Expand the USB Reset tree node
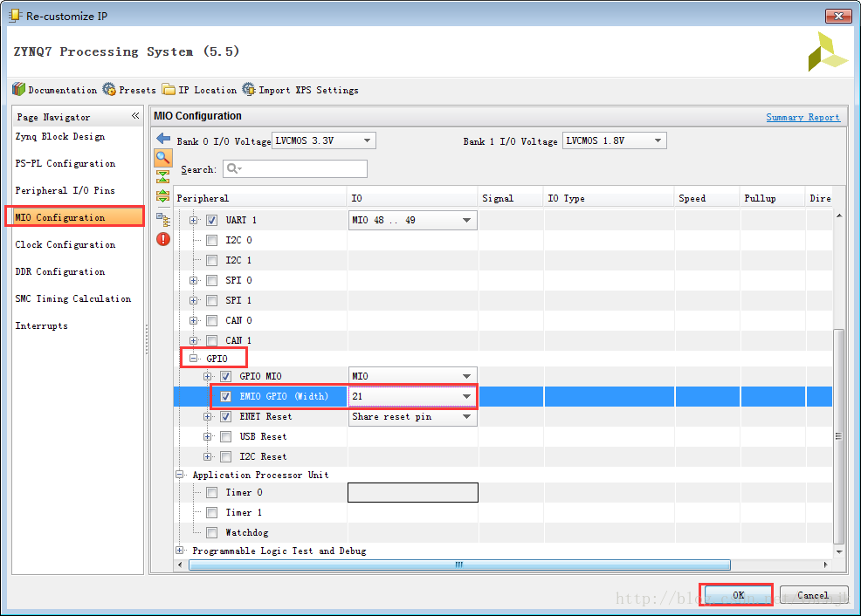The image size is (861, 616). [207, 437]
